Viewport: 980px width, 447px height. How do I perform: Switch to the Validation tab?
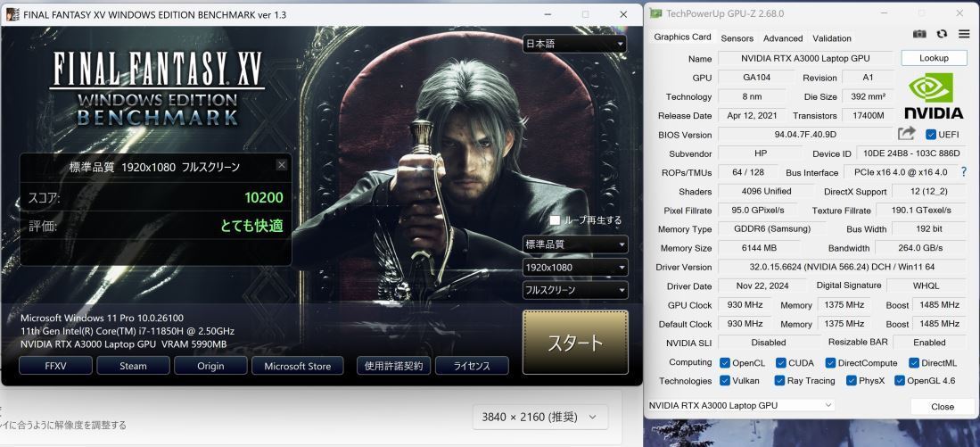[x=831, y=38]
